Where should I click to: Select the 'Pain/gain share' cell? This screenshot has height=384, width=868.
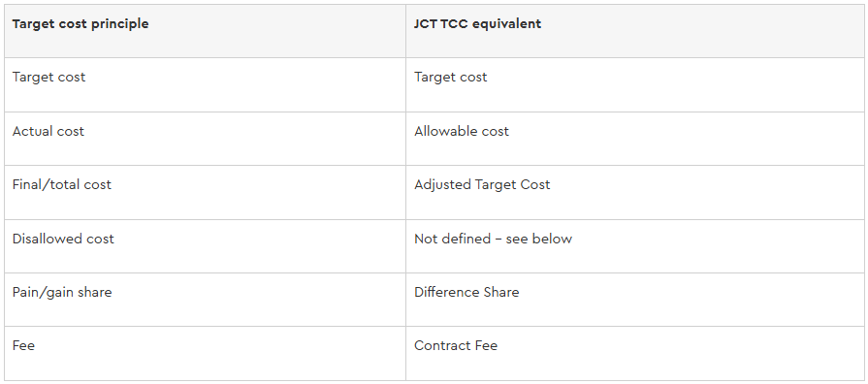[205, 300]
